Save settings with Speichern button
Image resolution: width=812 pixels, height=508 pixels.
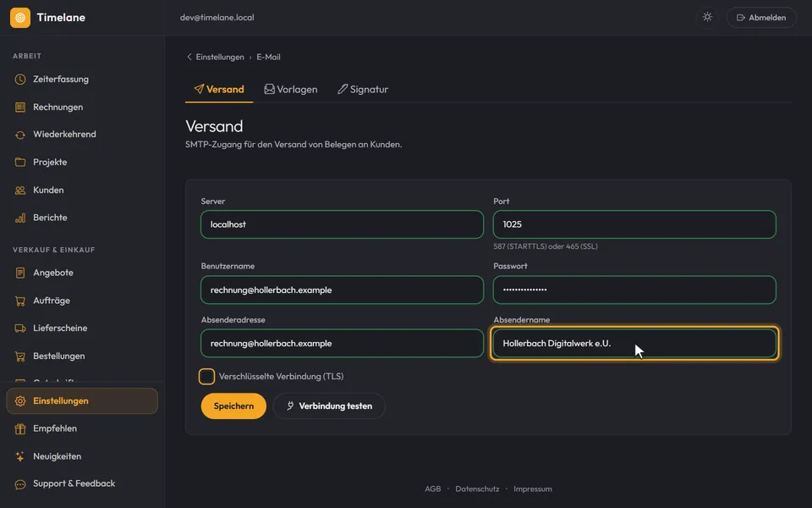pyautogui.click(x=233, y=406)
